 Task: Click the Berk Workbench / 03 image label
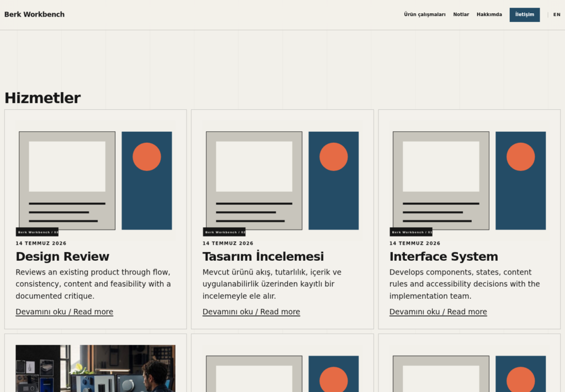click(x=37, y=232)
